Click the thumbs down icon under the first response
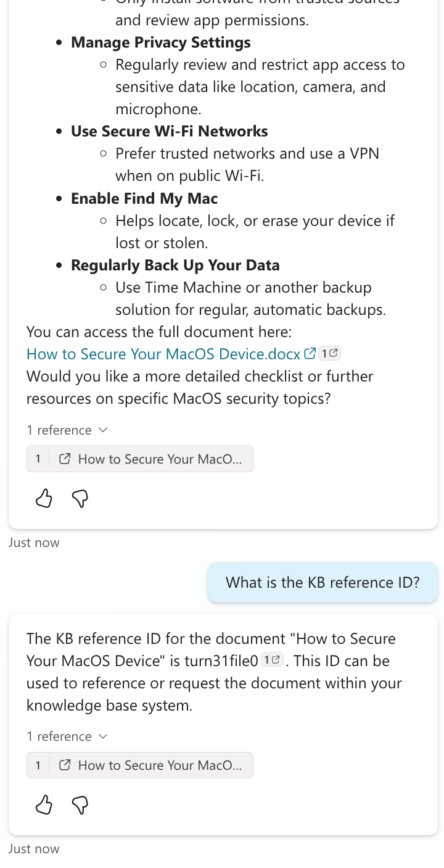Screen dimensions: 444x868 (x=80, y=499)
